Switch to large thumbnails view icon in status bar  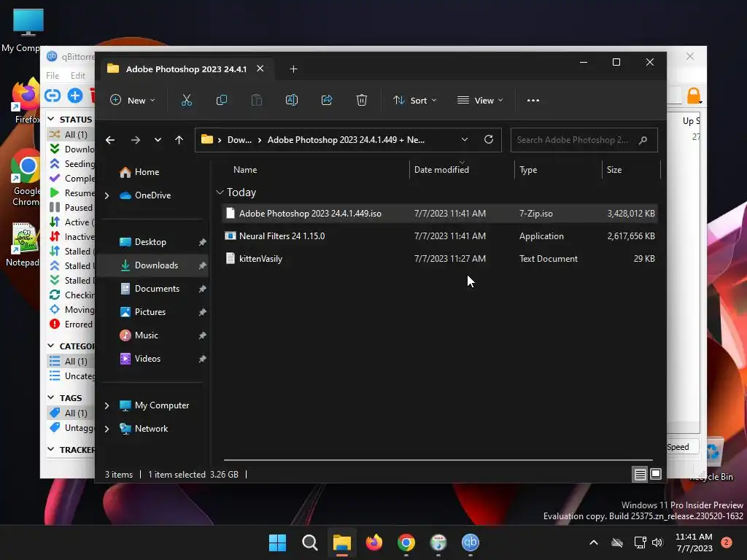(x=656, y=474)
